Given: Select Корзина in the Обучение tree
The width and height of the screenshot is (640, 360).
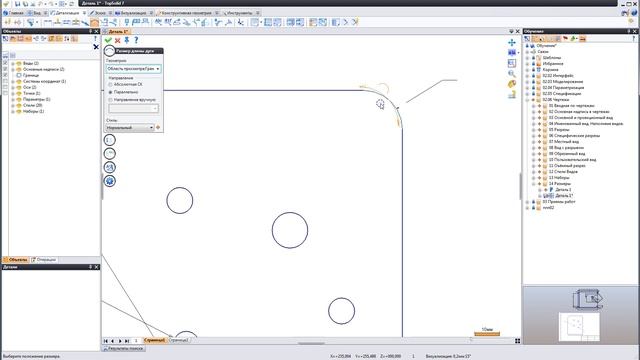Looking at the screenshot, I should [550, 70].
